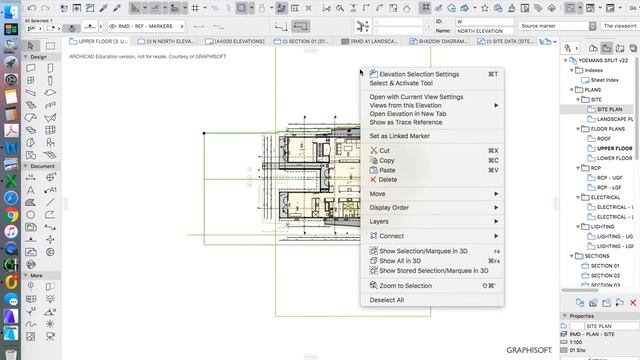Select the Beam tool
This screenshot has height=360, width=640.
31,93
